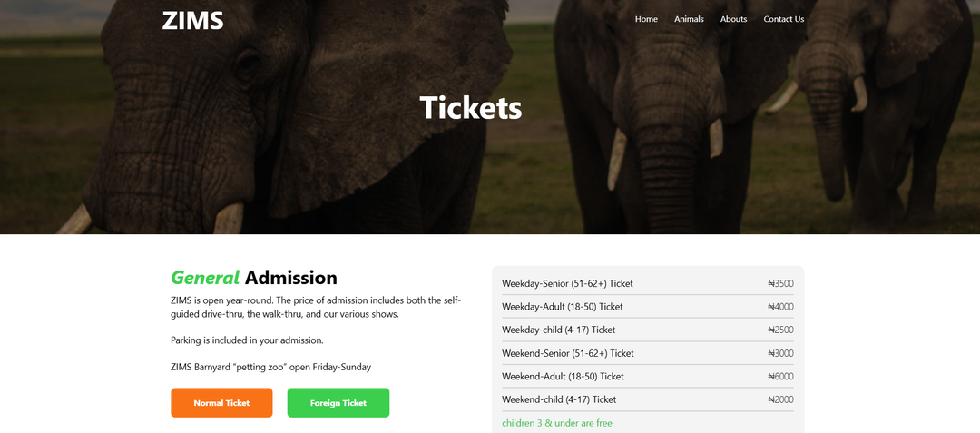Screen dimensions: 980x433
Task: Click the ₦3500 price
Action: [x=780, y=283]
